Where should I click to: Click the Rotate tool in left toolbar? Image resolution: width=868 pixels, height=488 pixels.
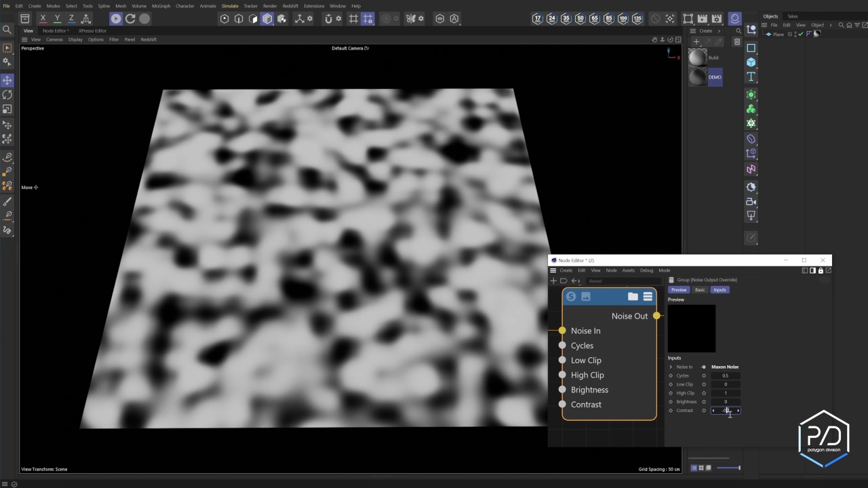coord(7,95)
